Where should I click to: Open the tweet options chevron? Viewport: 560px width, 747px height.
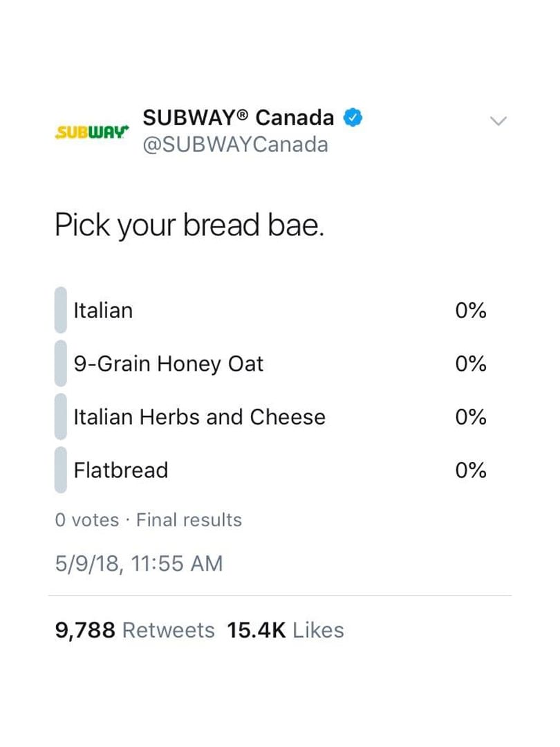[x=498, y=121]
